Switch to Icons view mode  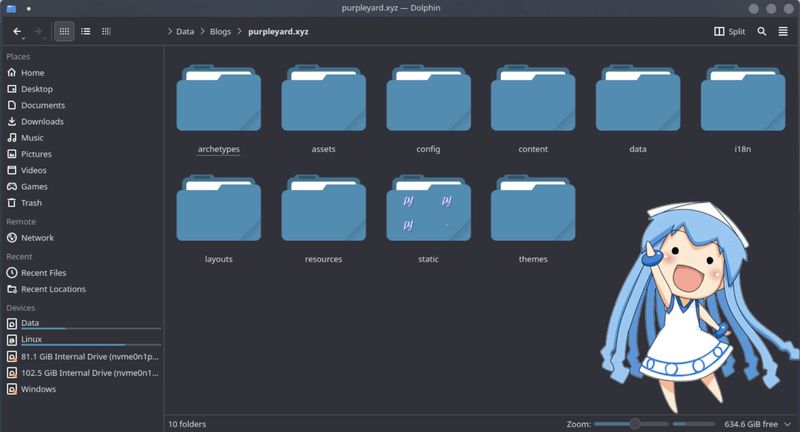pos(64,32)
